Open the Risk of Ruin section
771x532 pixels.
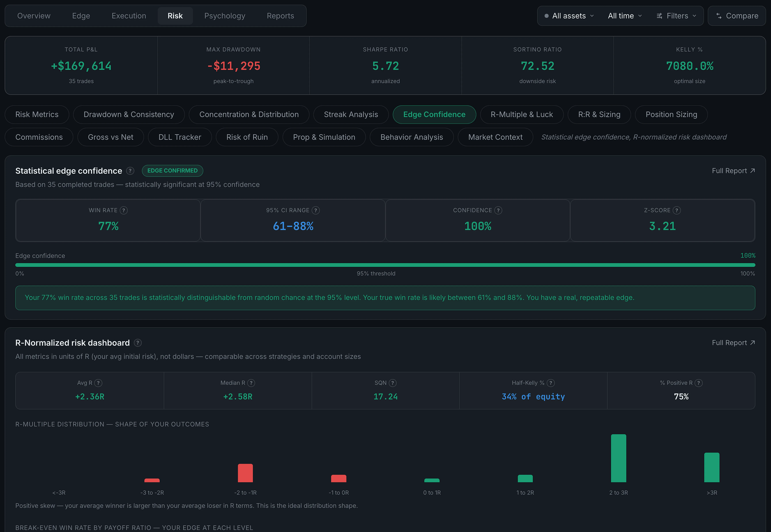pos(247,137)
